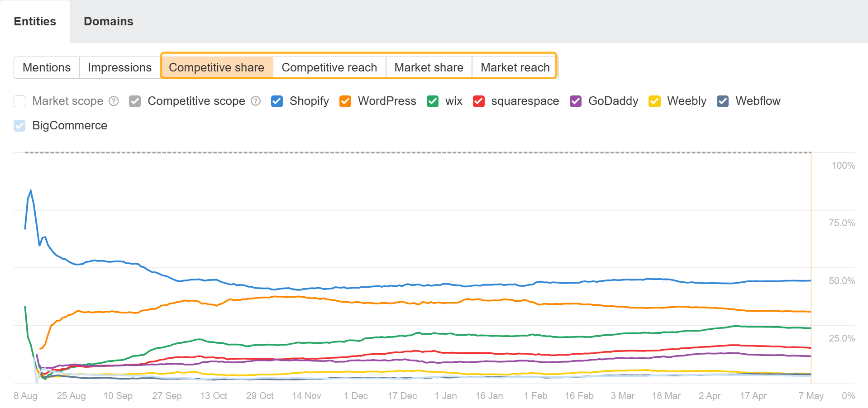The image size is (868, 408).
Task: Toggle the Webflow checkbox
Action: tap(723, 101)
